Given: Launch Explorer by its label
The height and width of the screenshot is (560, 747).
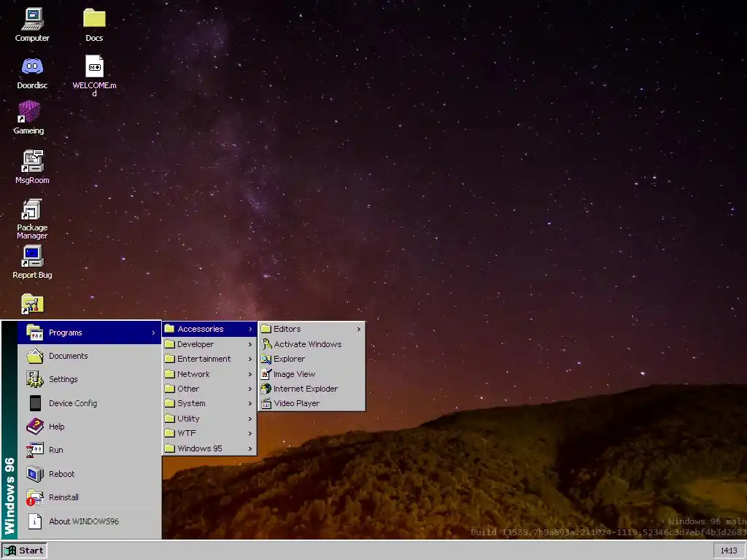Looking at the screenshot, I should [289, 359].
